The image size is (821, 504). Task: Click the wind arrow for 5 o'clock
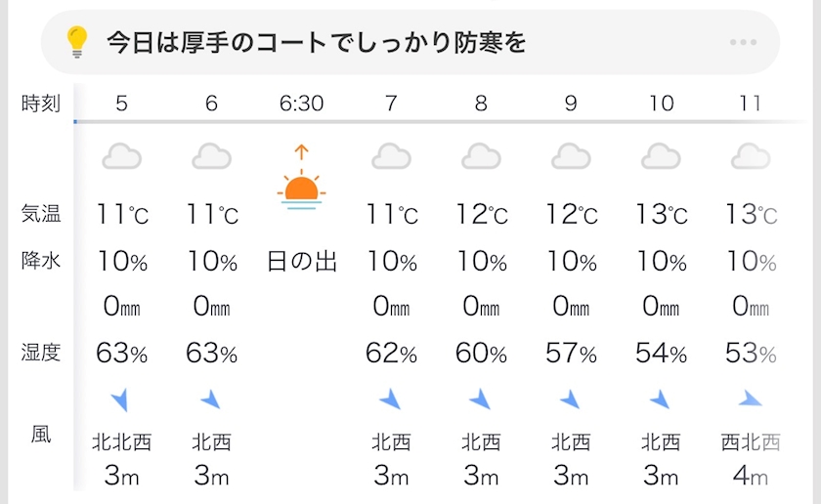point(121,399)
